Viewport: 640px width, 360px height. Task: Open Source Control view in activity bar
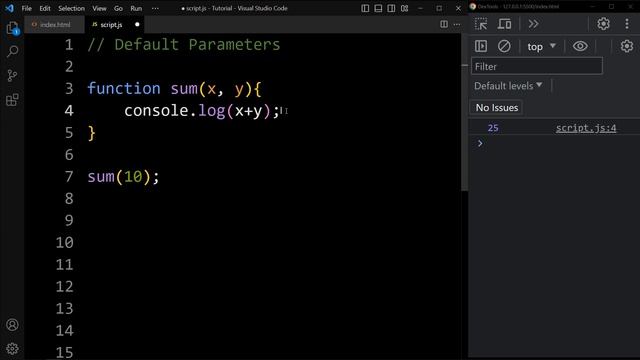pyautogui.click(x=12, y=76)
